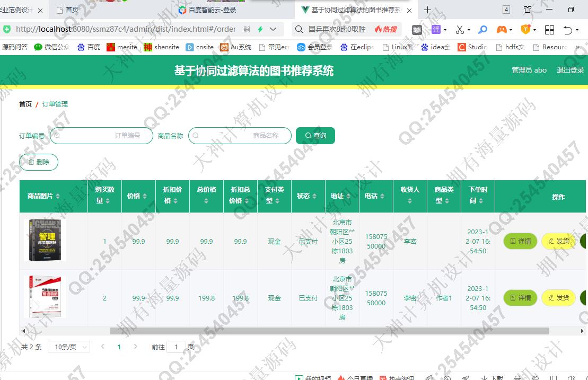Click the tab counter icon showing 4
The height and width of the screenshot is (380, 588).
tap(506, 10)
